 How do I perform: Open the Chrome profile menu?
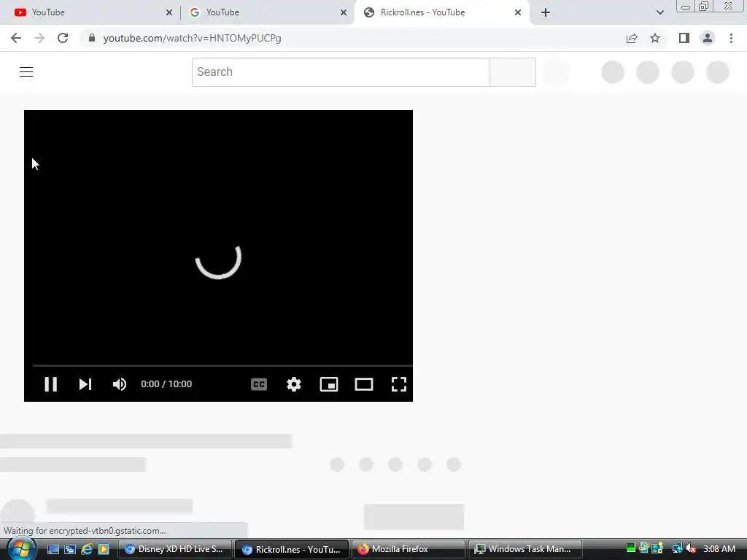(x=708, y=38)
